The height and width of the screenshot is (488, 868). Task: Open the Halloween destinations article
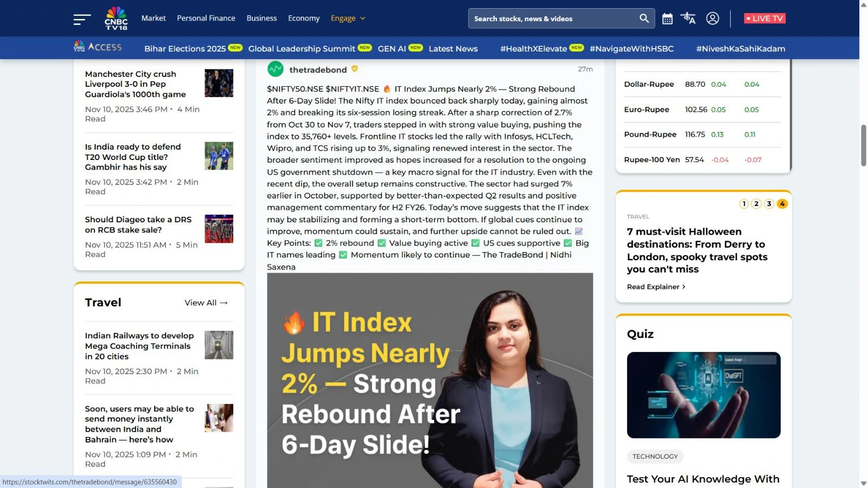click(697, 251)
